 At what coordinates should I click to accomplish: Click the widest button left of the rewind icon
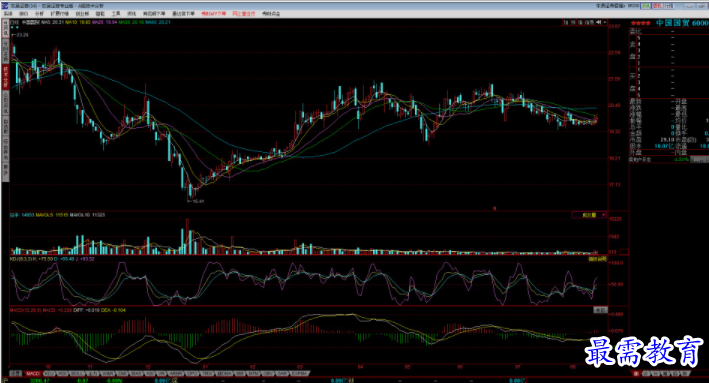[x=589, y=22]
